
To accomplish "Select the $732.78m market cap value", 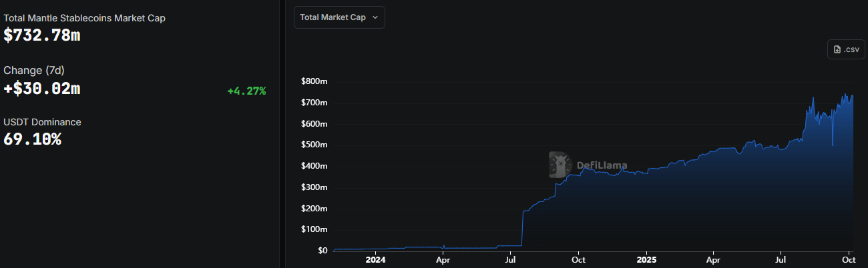I will (42, 36).
